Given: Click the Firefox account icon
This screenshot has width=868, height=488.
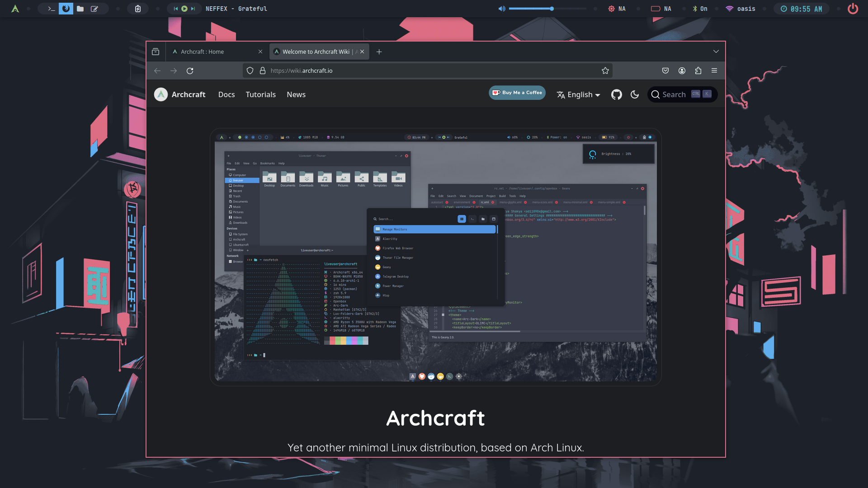Looking at the screenshot, I should click(x=682, y=70).
